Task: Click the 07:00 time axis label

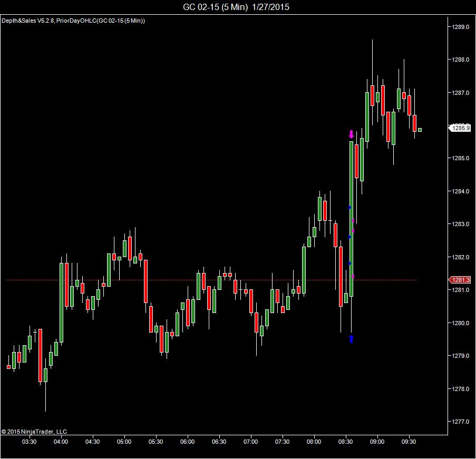Action: pos(250,442)
